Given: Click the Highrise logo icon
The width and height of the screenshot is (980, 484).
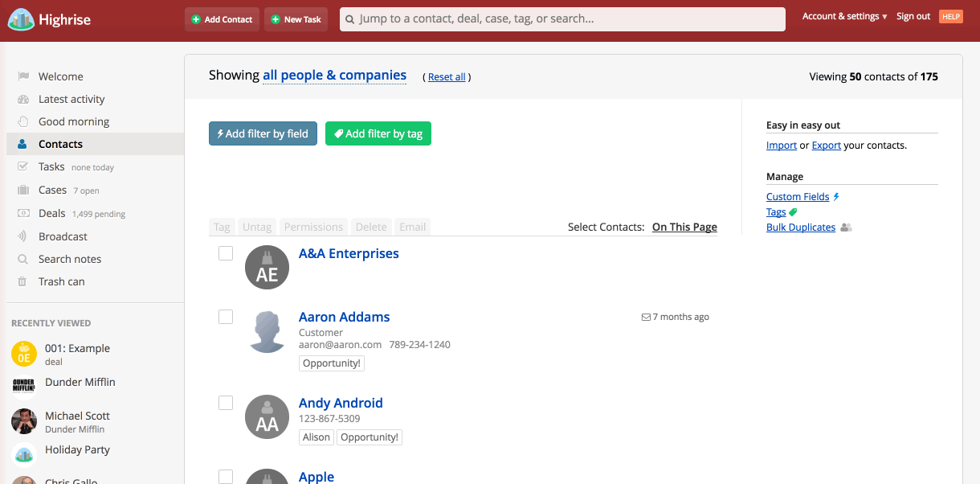Looking at the screenshot, I should tap(21, 19).
